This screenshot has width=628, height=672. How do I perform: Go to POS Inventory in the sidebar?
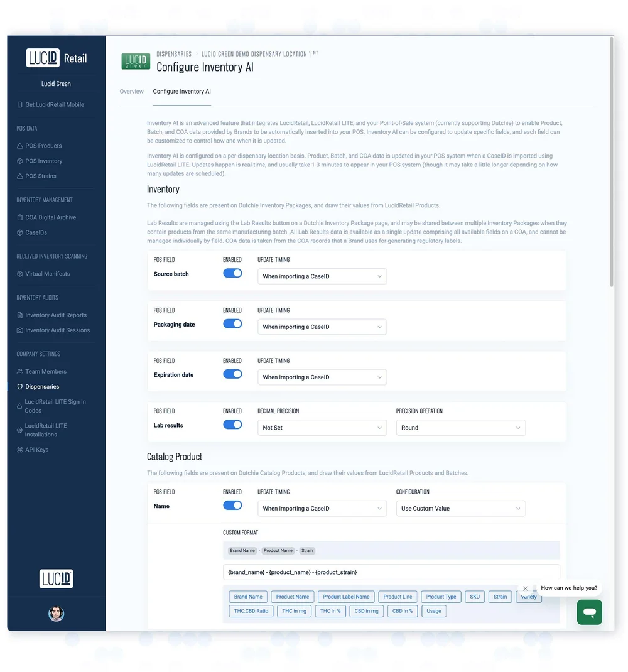pyautogui.click(x=44, y=161)
